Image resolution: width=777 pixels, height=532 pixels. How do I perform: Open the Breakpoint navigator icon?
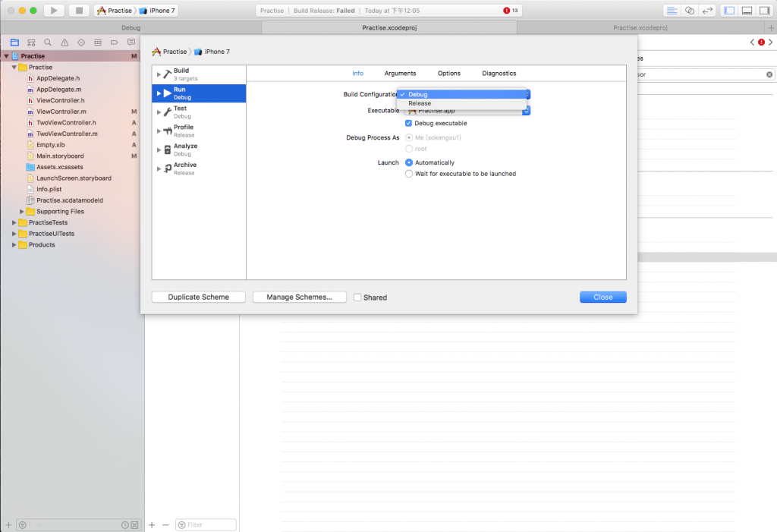(x=115, y=42)
